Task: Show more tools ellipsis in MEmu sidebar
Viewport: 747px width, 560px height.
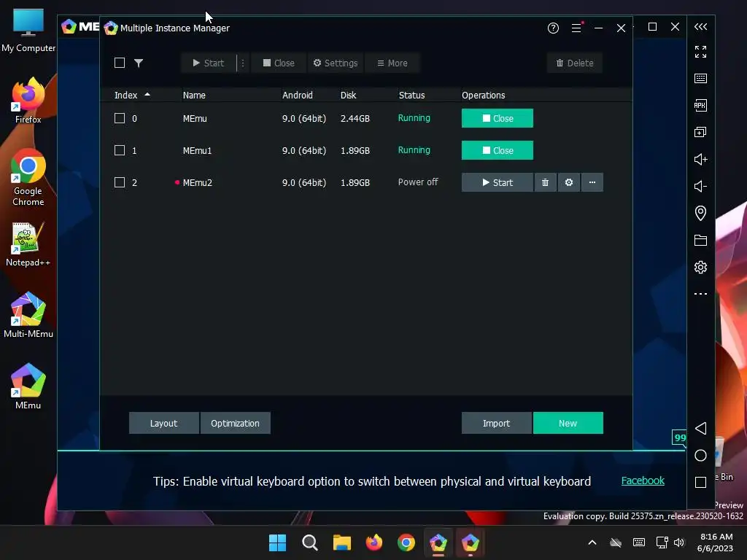Action: click(x=700, y=294)
